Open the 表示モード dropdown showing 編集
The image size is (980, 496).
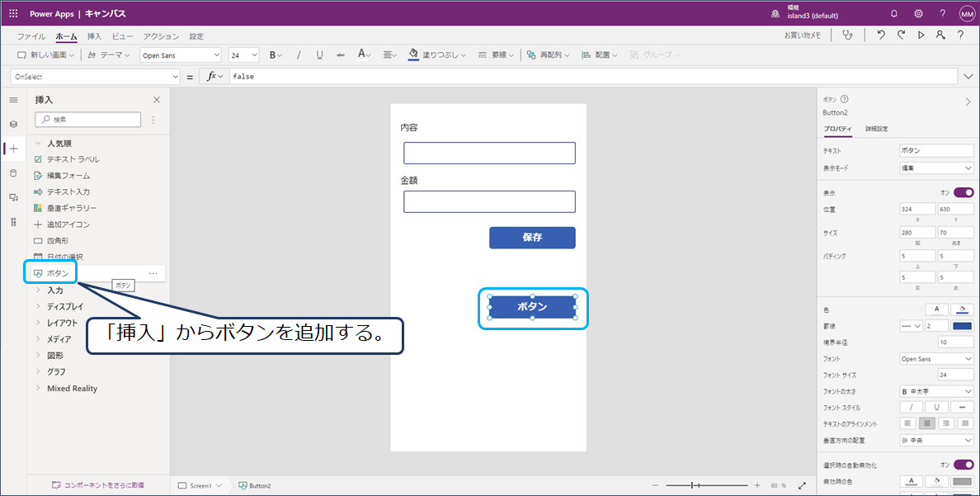tap(936, 168)
